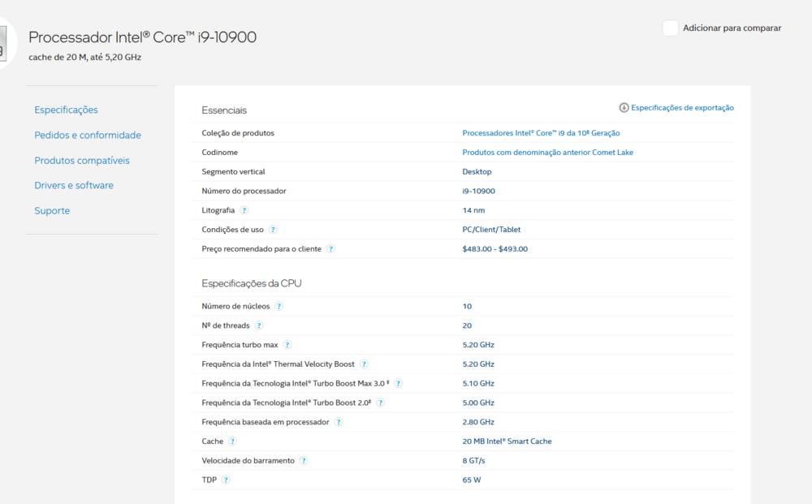Open Drivers e software sidebar link
The width and height of the screenshot is (812, 504).
(x=74, y=185)
